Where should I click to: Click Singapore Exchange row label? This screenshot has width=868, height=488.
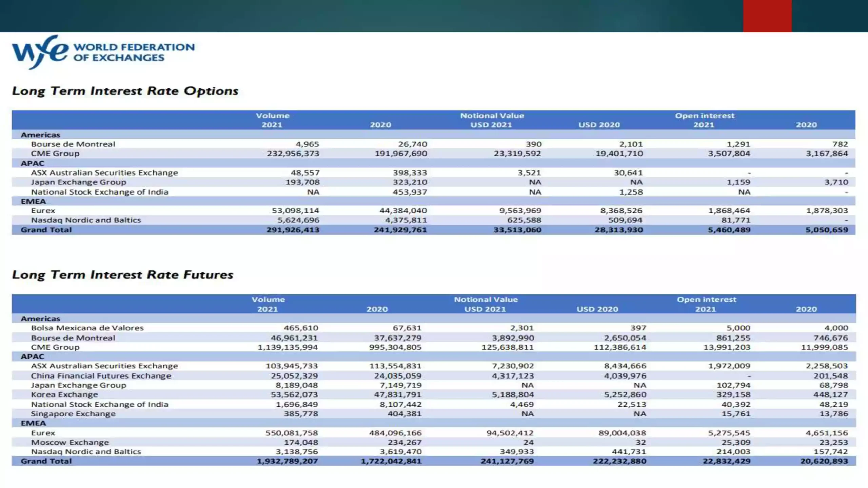73,414
